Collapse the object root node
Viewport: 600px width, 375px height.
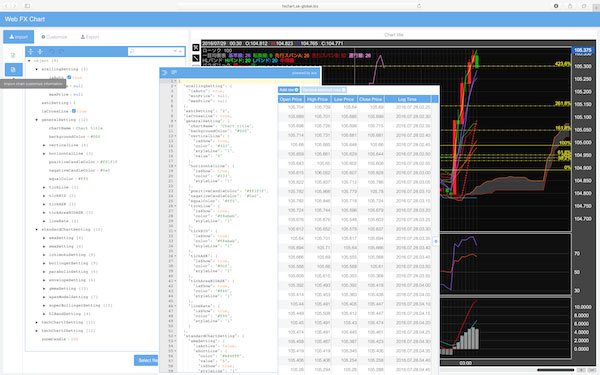(29, 61)
